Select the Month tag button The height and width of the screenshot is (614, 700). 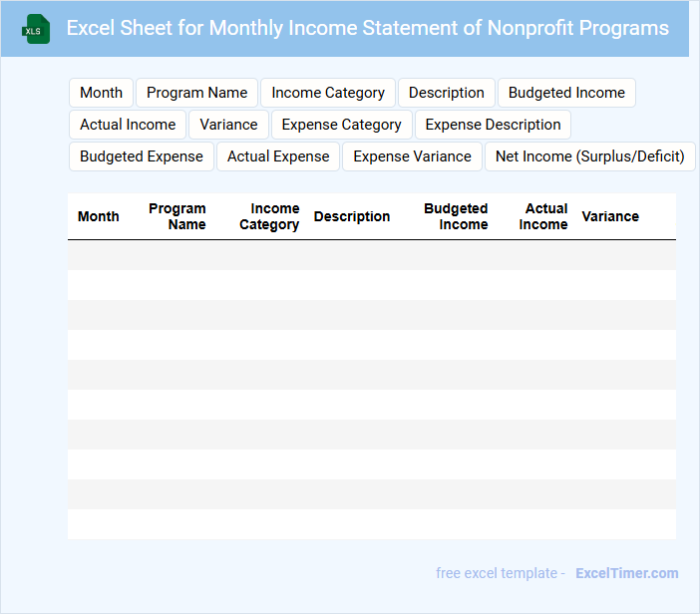(x=101, y=93)
